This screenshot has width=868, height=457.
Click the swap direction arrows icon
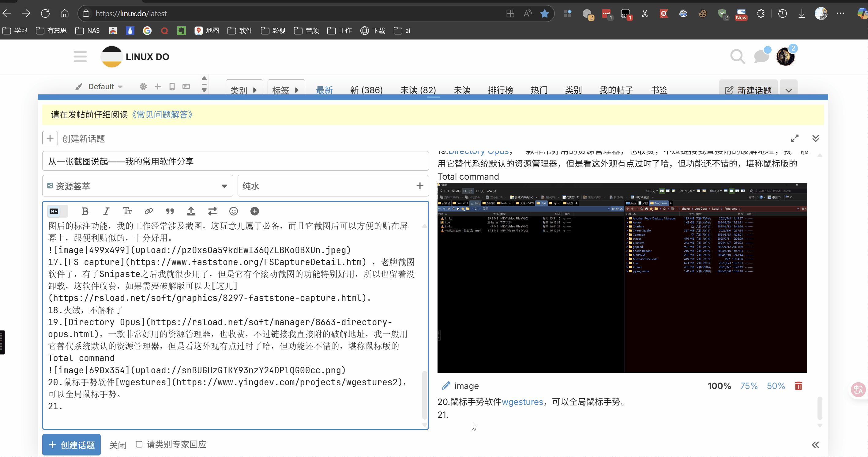212,211
